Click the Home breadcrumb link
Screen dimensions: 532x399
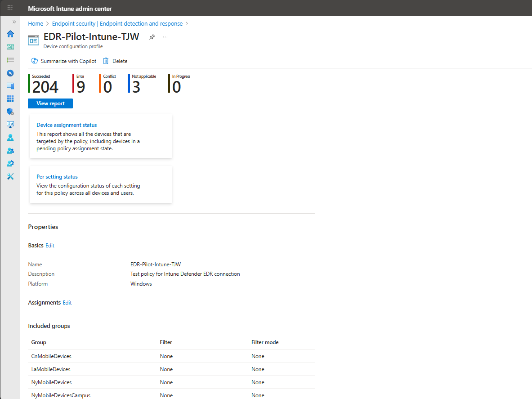click(36, 23)
